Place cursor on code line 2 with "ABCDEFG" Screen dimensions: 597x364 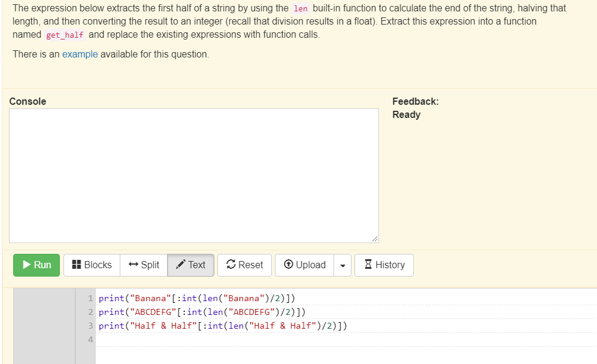[202, 312]
